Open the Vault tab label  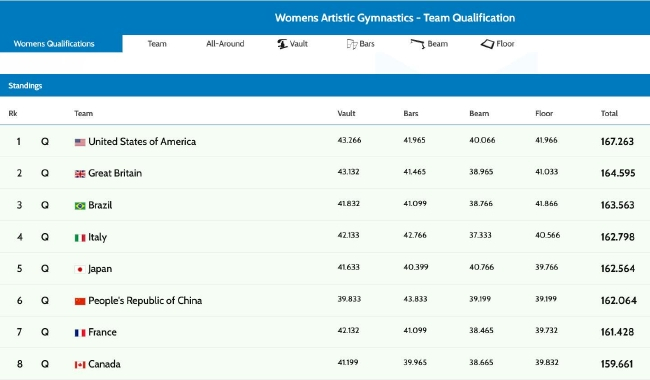[298, 44]
